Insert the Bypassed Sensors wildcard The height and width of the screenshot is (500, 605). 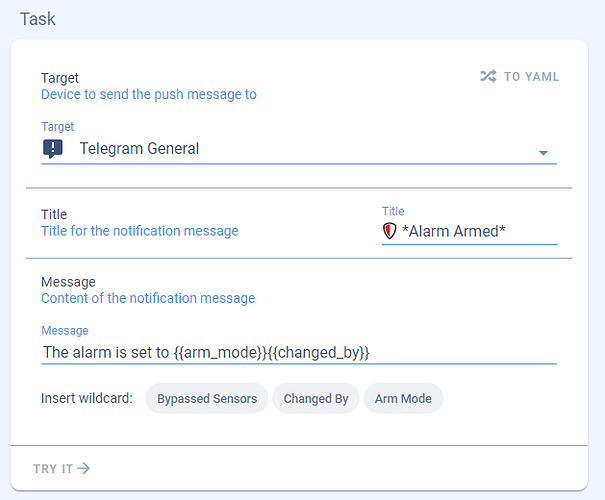click(x=207, y=398)
